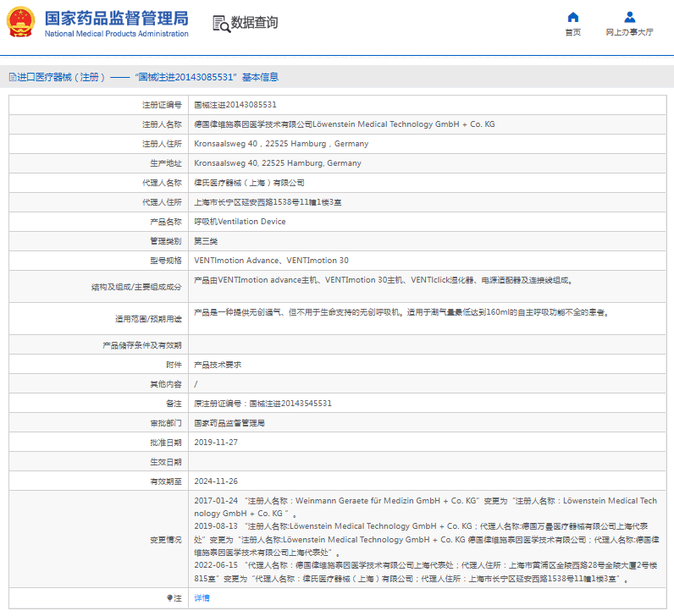Image resolution: width=674 pixels, height=616 pixels.
Task: Click the expiry date 2024-11-26
Action: click(216, 481)
